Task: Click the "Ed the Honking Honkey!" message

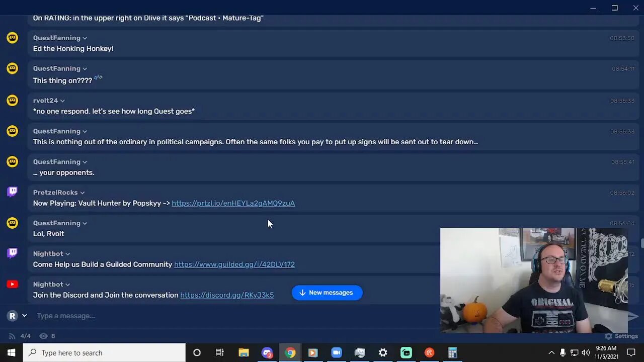Action: pos(73,49)
